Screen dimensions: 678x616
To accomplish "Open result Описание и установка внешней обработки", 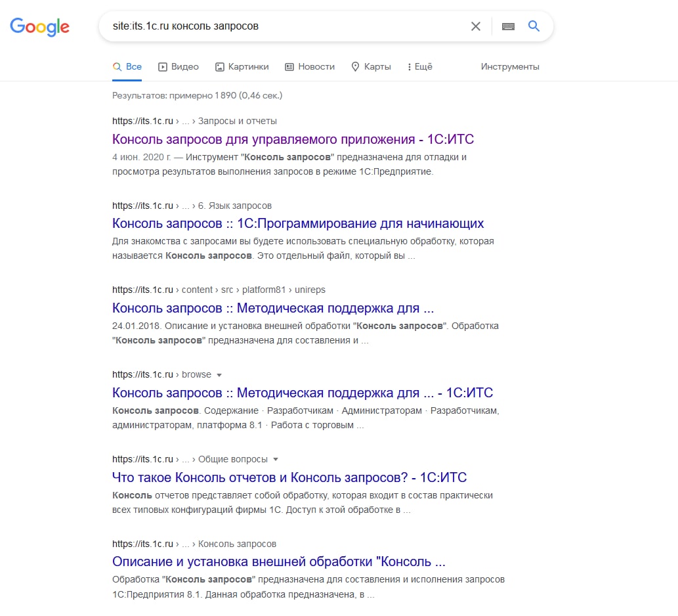I will point(278,561).
